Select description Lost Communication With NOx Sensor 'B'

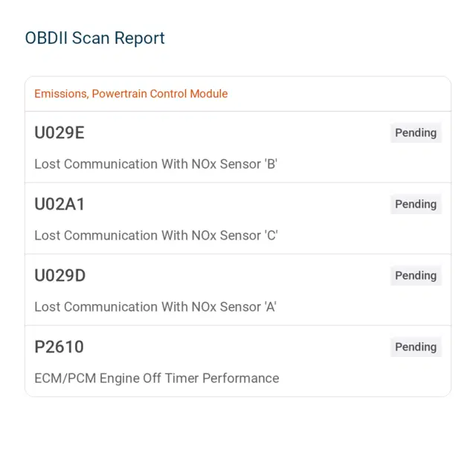(x=155, y=164)
